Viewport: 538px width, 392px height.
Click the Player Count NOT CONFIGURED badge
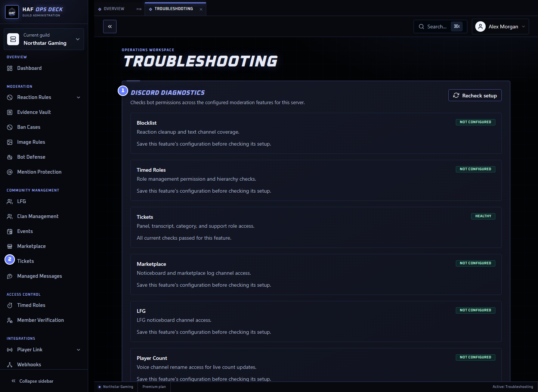[x=475, y=357]
